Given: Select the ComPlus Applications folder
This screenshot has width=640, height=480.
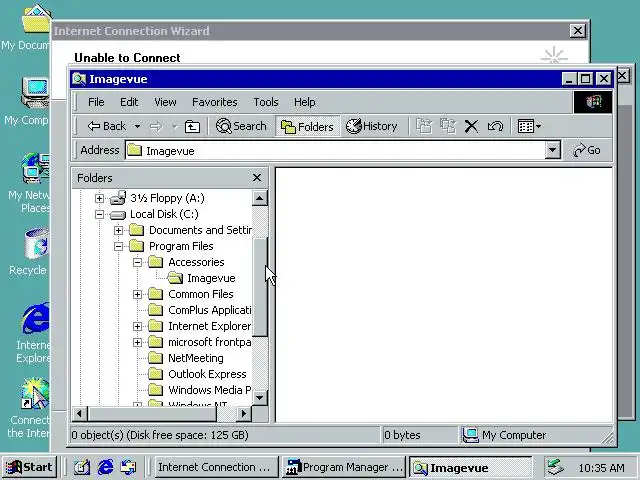Looking at the screenshot, I should pos(209,310).
